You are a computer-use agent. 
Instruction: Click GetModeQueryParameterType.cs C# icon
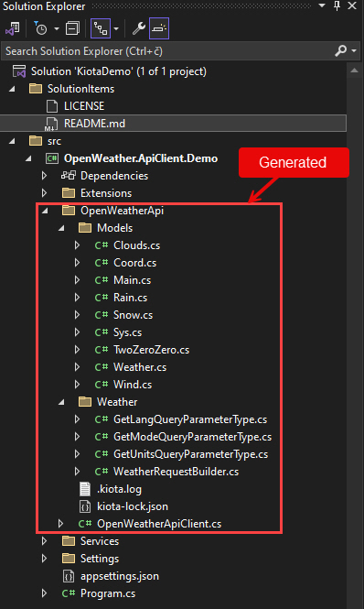pos(102,437)
